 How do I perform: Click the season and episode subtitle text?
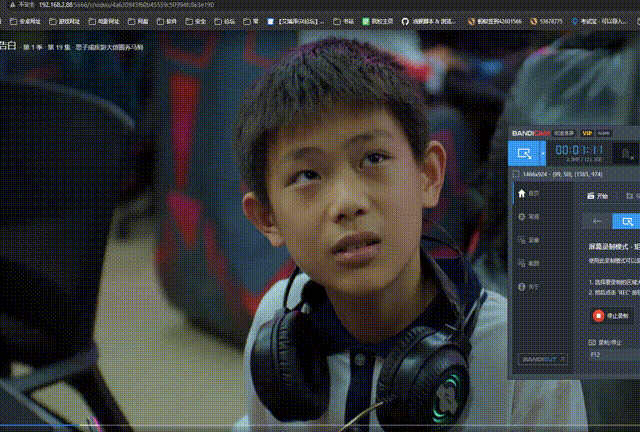[83, 47]
